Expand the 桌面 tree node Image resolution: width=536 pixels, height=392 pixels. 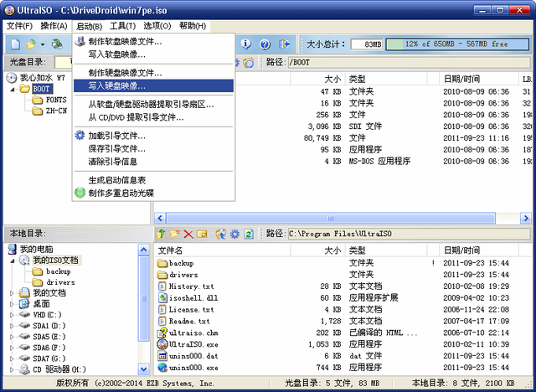13,304
